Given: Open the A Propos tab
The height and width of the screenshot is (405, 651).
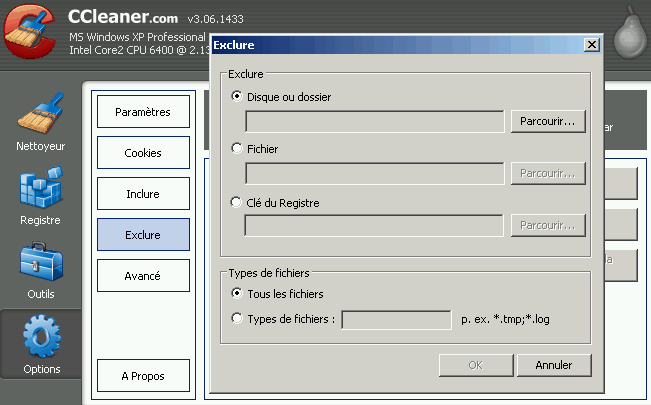Looking at the screenshot, I should 143,376.
